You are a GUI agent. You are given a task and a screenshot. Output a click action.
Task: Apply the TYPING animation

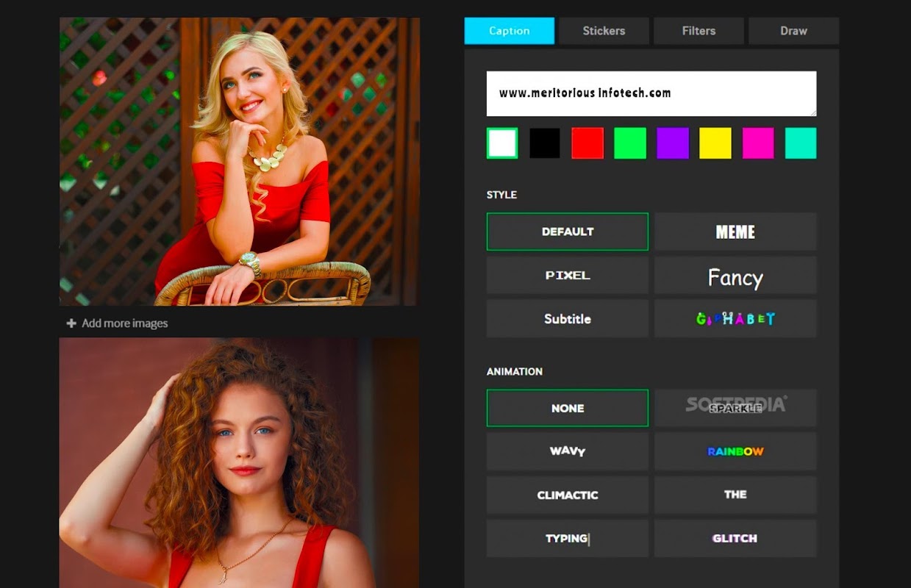(x=568, y=538)
